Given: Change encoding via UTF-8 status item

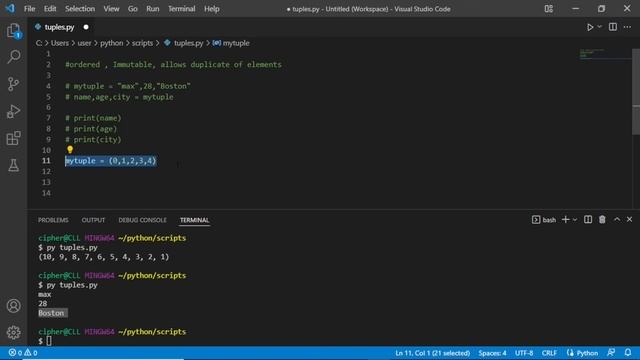Looking at the screenshot, I should coord(524,353).
